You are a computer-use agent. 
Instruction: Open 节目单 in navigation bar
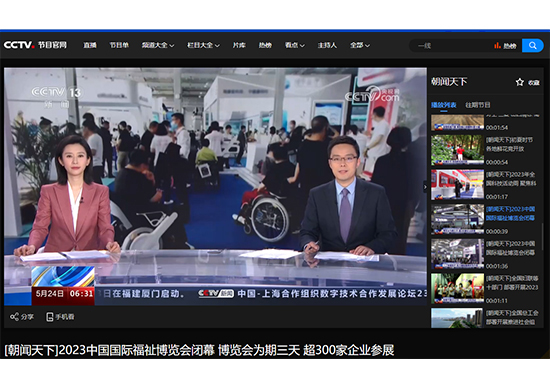119,45
